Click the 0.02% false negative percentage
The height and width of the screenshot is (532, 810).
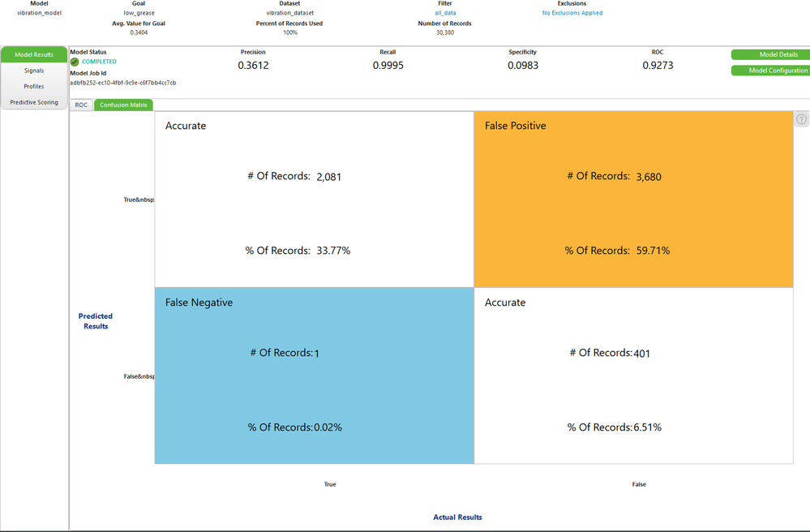point(328,427)
